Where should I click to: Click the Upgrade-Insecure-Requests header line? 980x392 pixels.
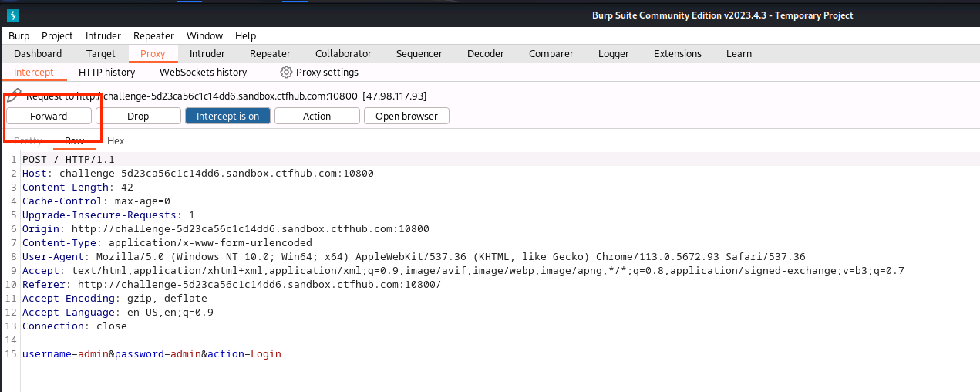click(109, 215)
